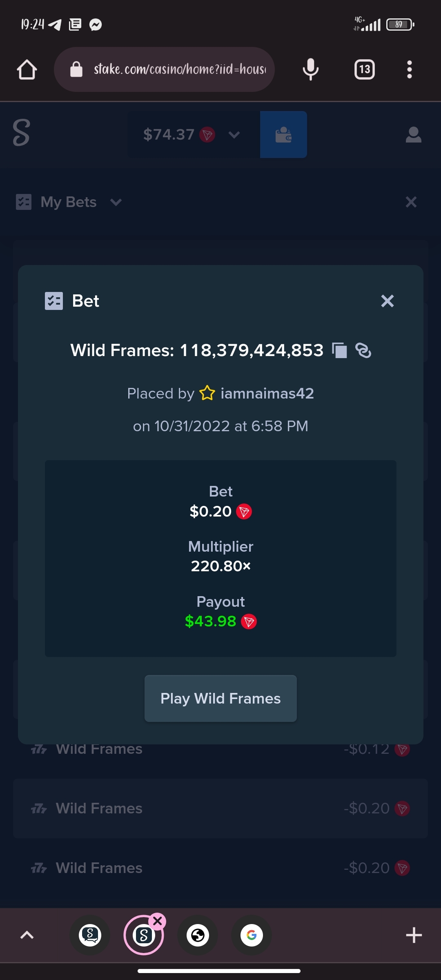This screenshot has width=441, height=980.
Task: Add a new browser tab
Action: click(x=414, y=935)
